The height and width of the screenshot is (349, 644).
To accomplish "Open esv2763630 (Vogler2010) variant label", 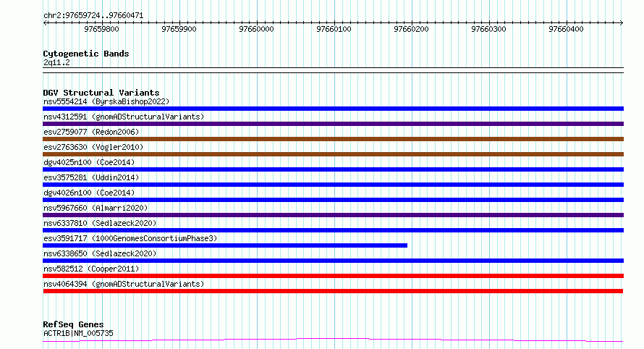I will (x=93, y=147).
